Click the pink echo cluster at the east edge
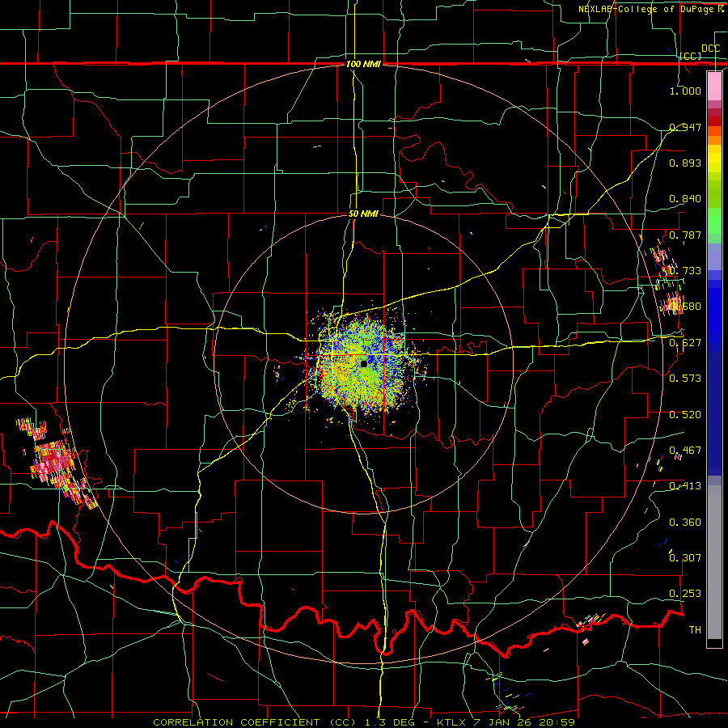The height and width of the screenshot is (728, 728). [672, 305]
